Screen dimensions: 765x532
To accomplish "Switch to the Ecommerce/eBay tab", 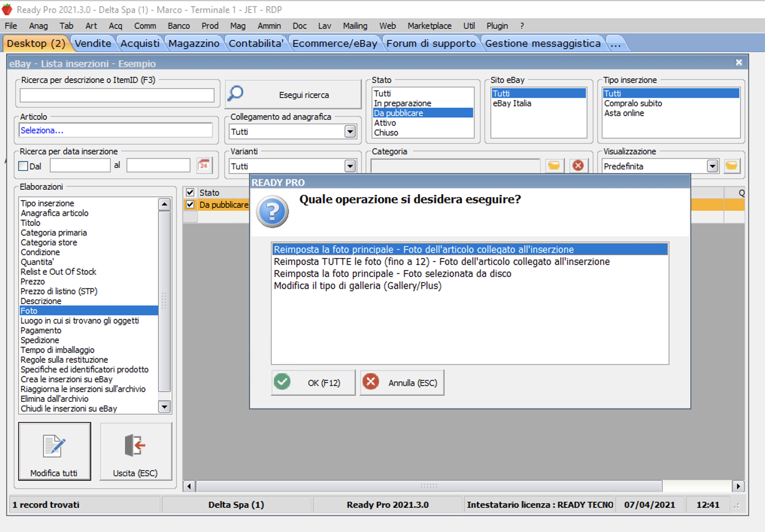I will (335, 43).
